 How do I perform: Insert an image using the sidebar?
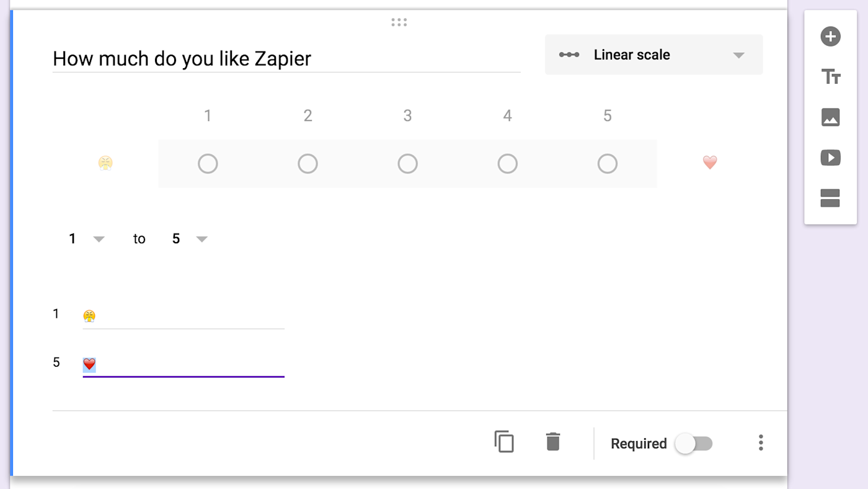[x=830, y=117]
